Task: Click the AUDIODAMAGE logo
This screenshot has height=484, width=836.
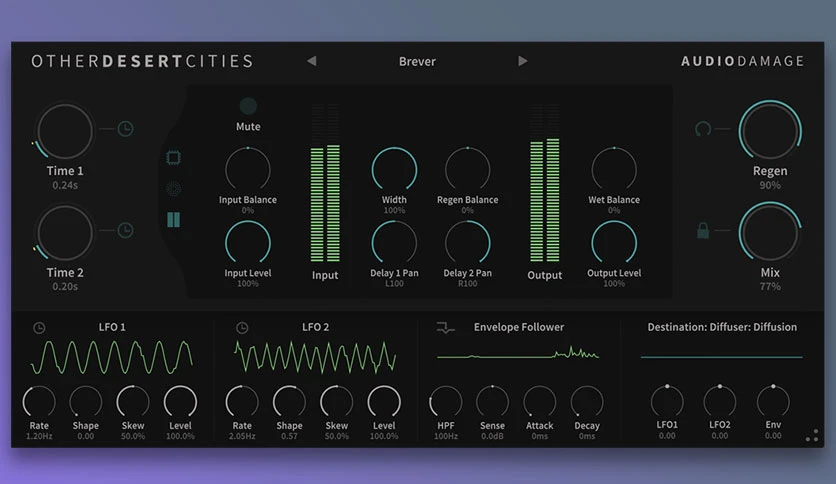Action: point(742,61)
